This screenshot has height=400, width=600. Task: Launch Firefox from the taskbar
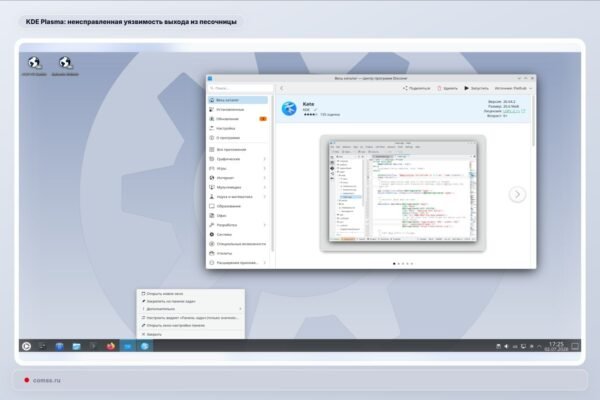111,346
